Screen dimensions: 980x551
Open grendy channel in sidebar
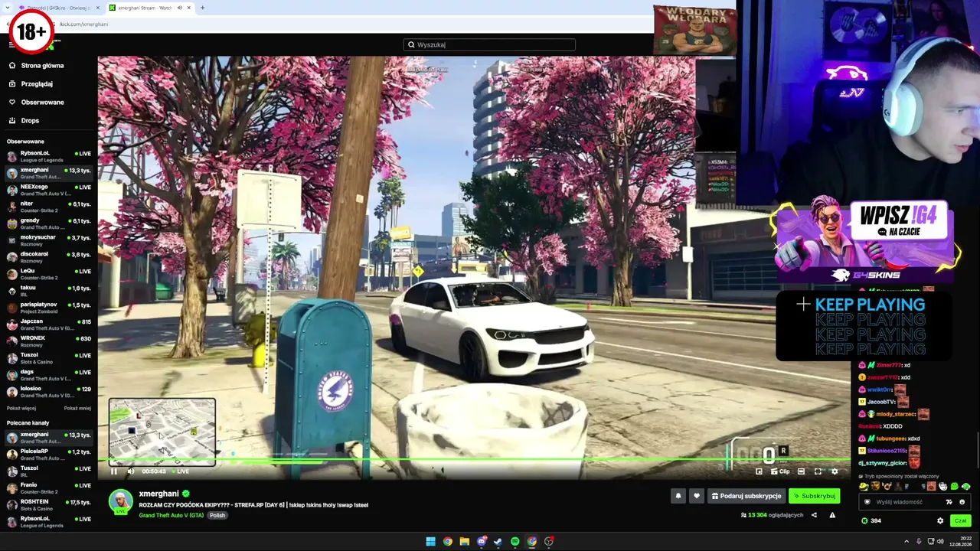(49, 223)
